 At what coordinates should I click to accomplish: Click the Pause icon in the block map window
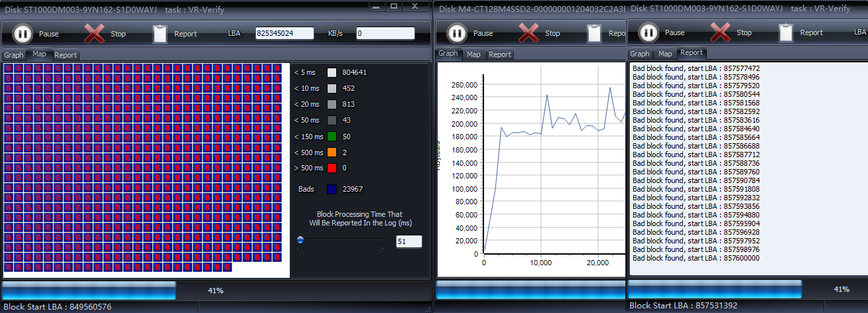[x=23, y=33]
